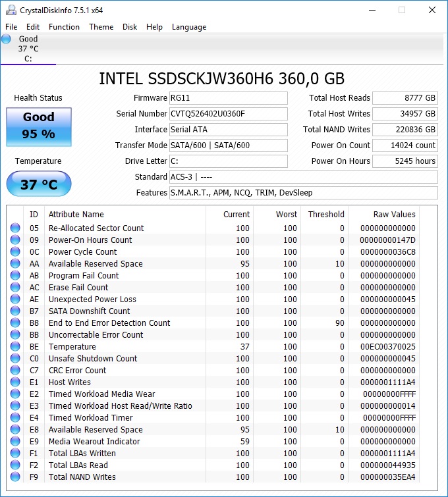The width and height of the screenshot is (448, 497).
Task: Click the Transfer Mode field SATA/600
Action: coord(229,145)
